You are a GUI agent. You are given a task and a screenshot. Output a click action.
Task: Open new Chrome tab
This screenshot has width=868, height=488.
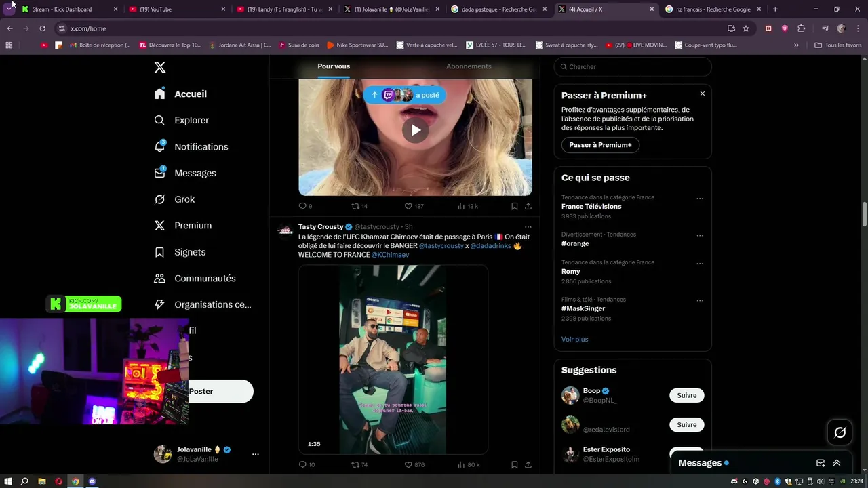(x=775, y=9)
